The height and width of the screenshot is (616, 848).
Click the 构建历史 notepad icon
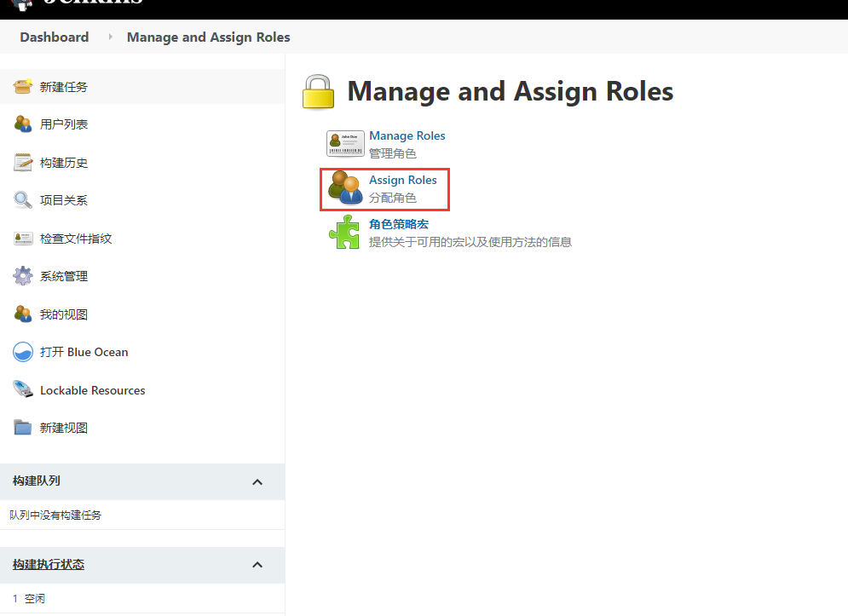(x=23, y=162)
